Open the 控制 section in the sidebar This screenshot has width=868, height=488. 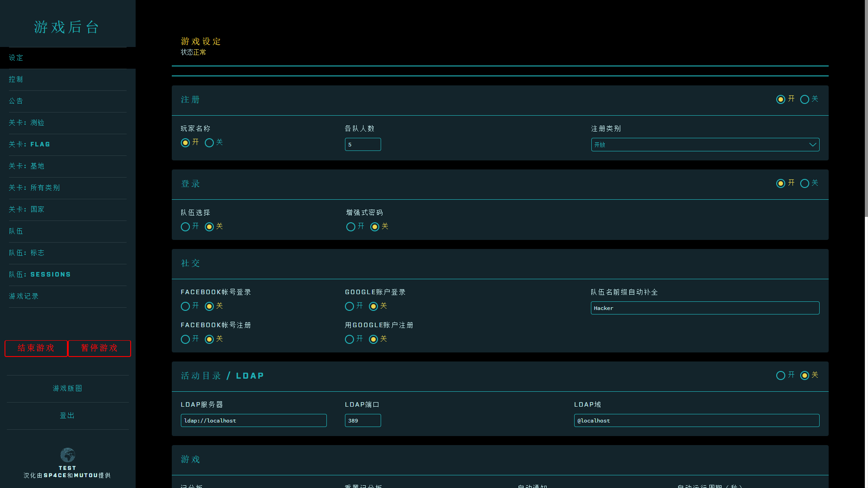coord(16,79)
